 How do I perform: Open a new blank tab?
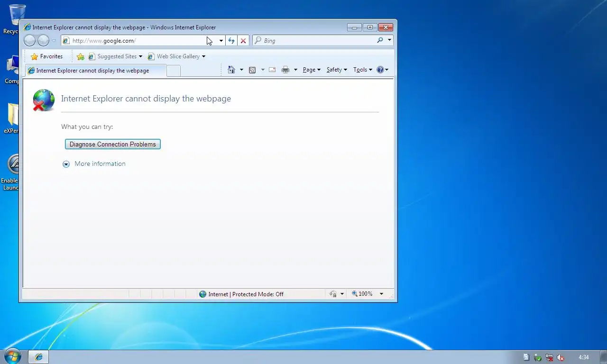174,71
